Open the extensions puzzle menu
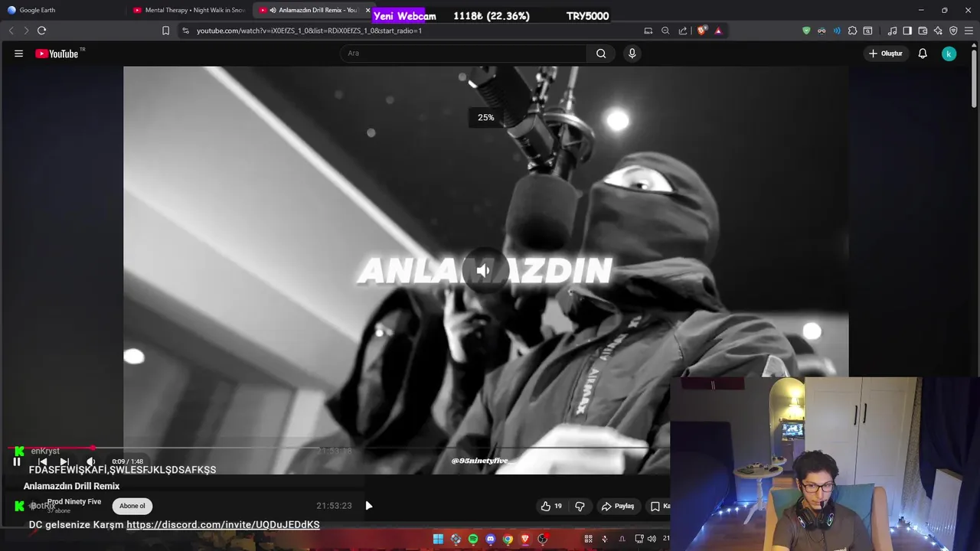Image resolution: width=980 pixels, height=551 pixels. [x=852, y=31]
